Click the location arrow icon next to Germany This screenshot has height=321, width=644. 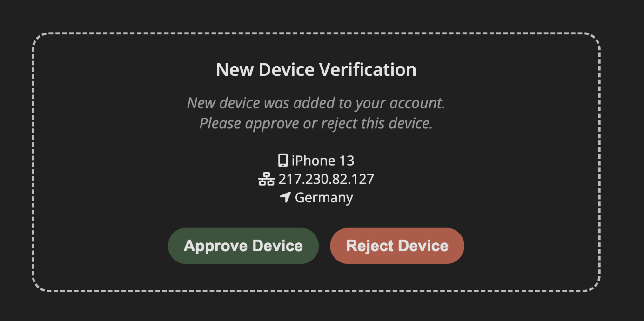coord(285,197)
